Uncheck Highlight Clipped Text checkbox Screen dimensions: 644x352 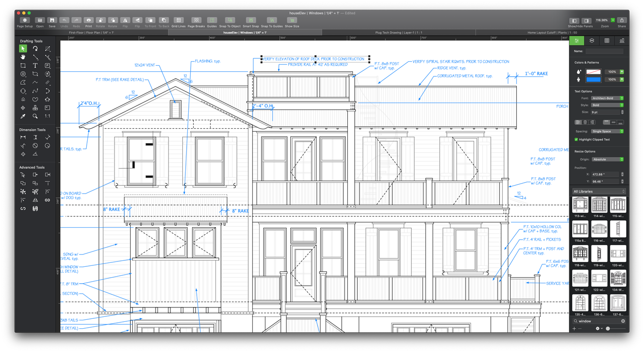click(576, 140)
